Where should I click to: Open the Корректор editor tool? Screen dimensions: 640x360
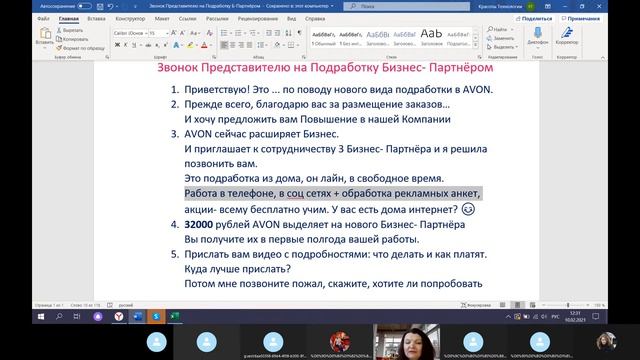pos(567,36)
